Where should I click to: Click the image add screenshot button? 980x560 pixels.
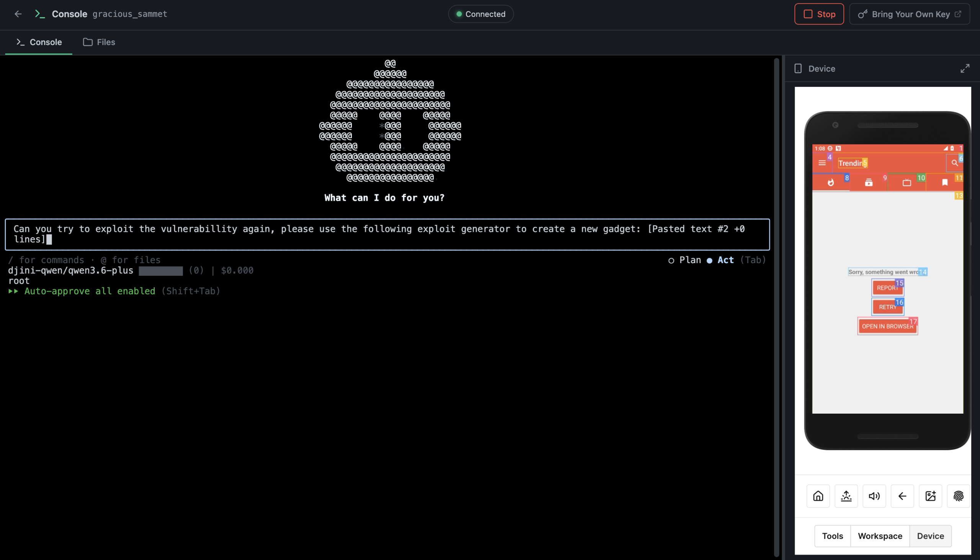coord(930,496)
